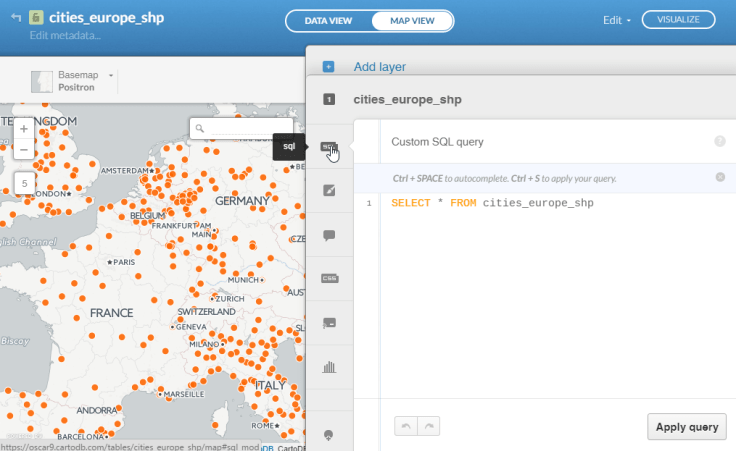Select the cities_europe_shp layer header
Image resolution: width=736 pixels, height=451 pixels.
pos(407,99)
